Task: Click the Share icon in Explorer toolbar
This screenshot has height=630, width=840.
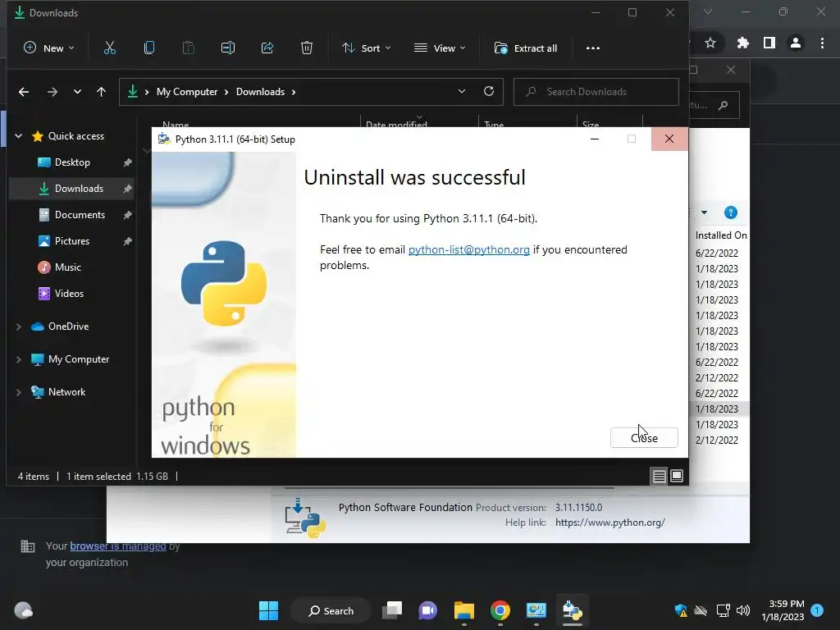Action: point(267,48)
